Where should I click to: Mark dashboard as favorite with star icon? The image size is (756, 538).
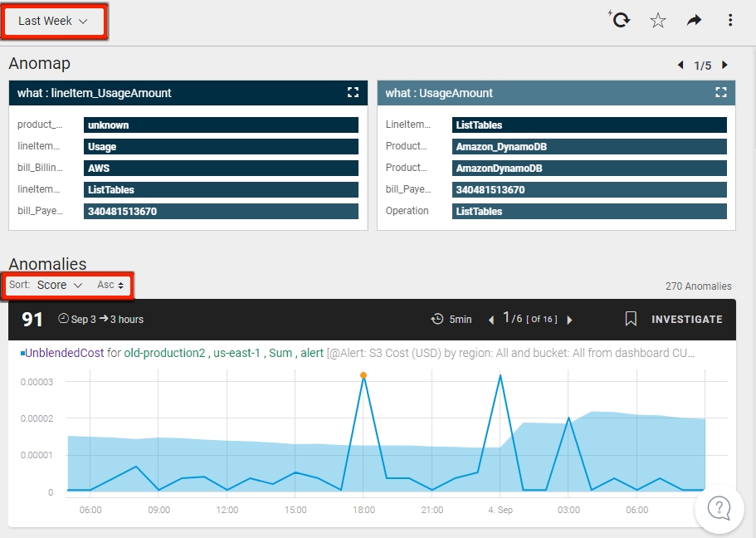coord(657,20)
